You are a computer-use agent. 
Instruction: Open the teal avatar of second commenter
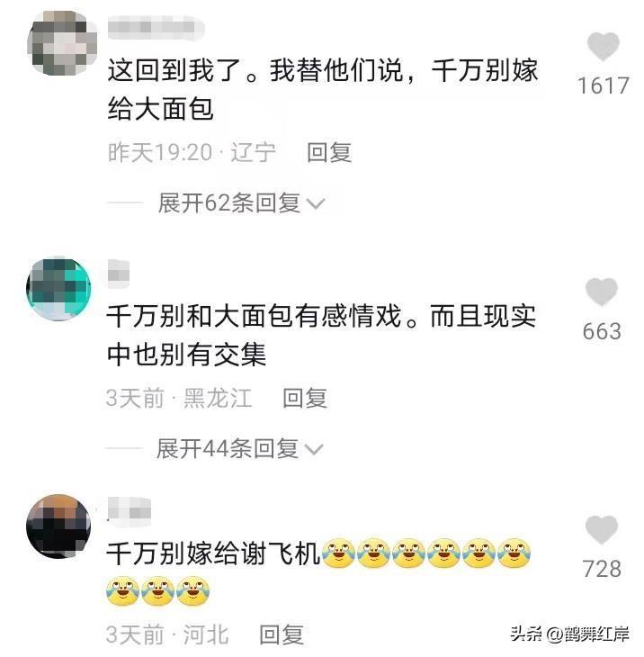[58, 289]
